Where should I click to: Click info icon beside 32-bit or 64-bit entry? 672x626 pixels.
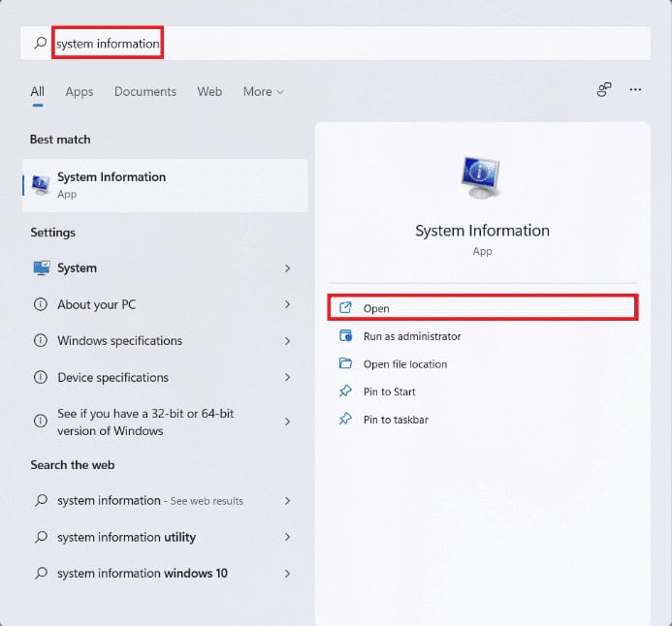(41, 421)
